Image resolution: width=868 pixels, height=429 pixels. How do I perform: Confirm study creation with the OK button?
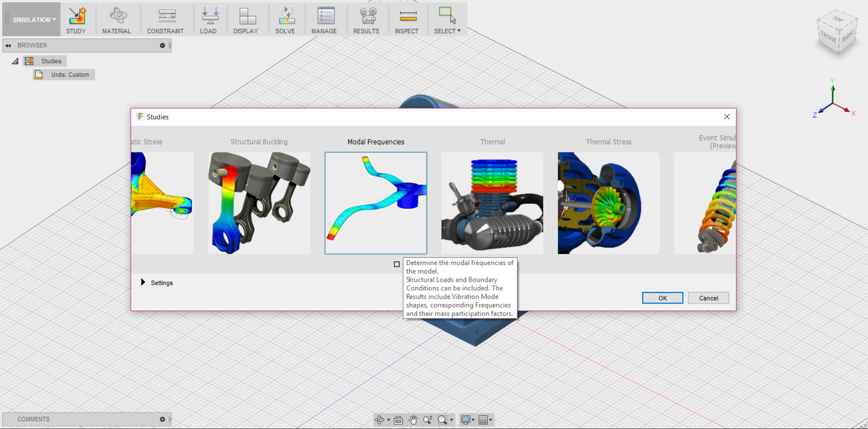pyautogui.click(x=662, y=297)
